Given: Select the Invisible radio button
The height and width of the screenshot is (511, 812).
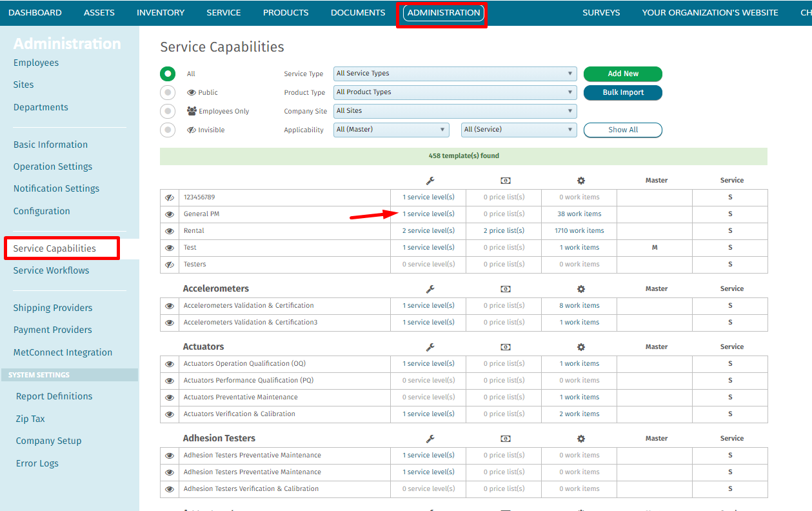Looking at the screenshot, I should (168, 130).
